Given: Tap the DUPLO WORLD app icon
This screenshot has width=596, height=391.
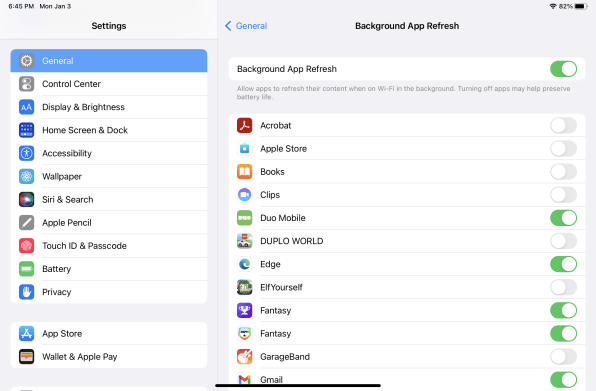Looking at the screenshot, I should point(244,241).
